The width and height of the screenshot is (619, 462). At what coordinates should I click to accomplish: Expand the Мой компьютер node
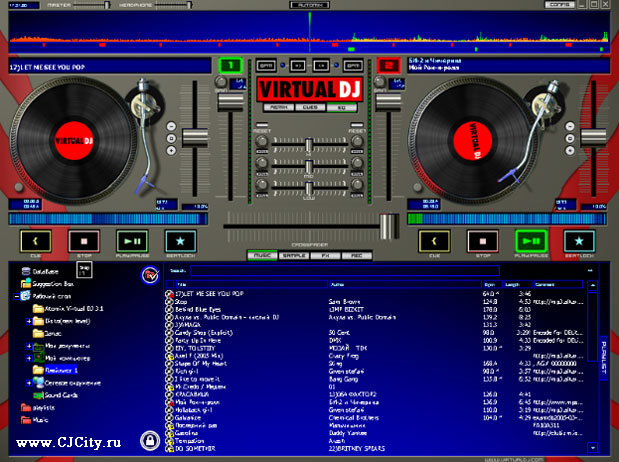(x=29, y=358)
